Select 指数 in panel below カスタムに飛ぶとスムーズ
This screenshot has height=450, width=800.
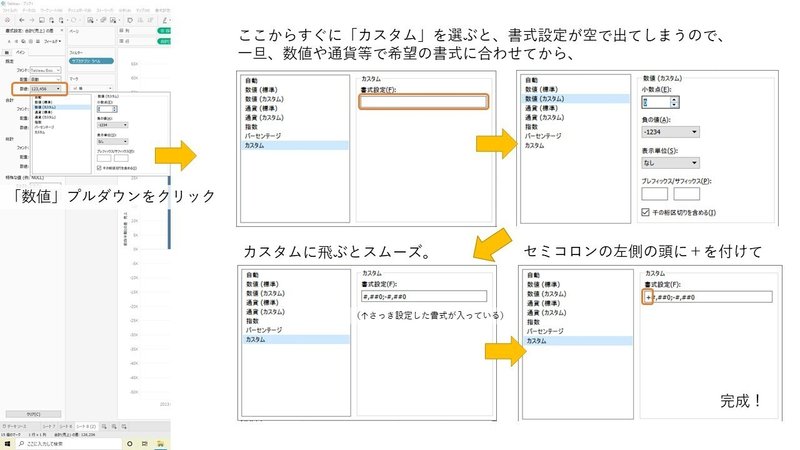[253, 321]
